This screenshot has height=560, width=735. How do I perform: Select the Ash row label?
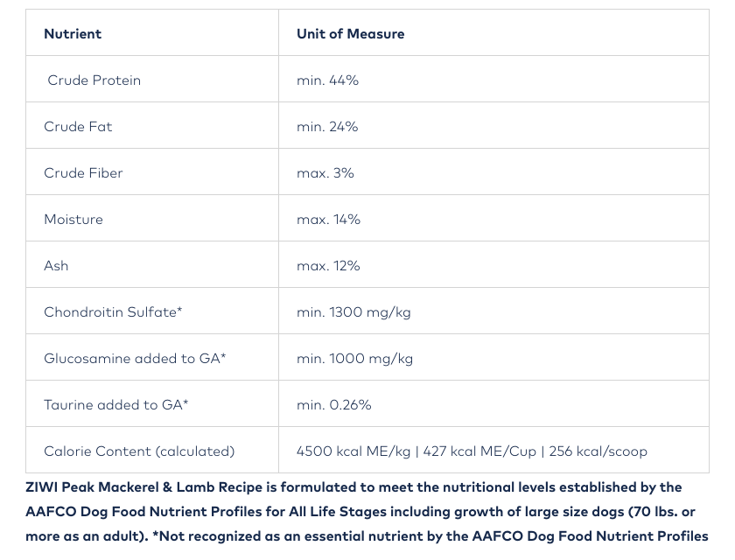tap(56, 266)
